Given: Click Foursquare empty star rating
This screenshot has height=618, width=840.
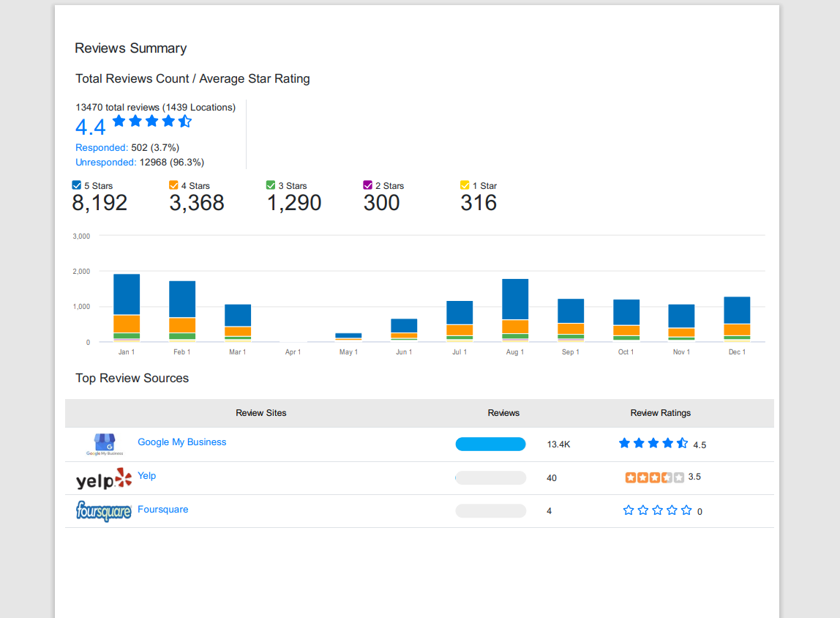Looking at the screenshot, I should (x=657, y=510).
